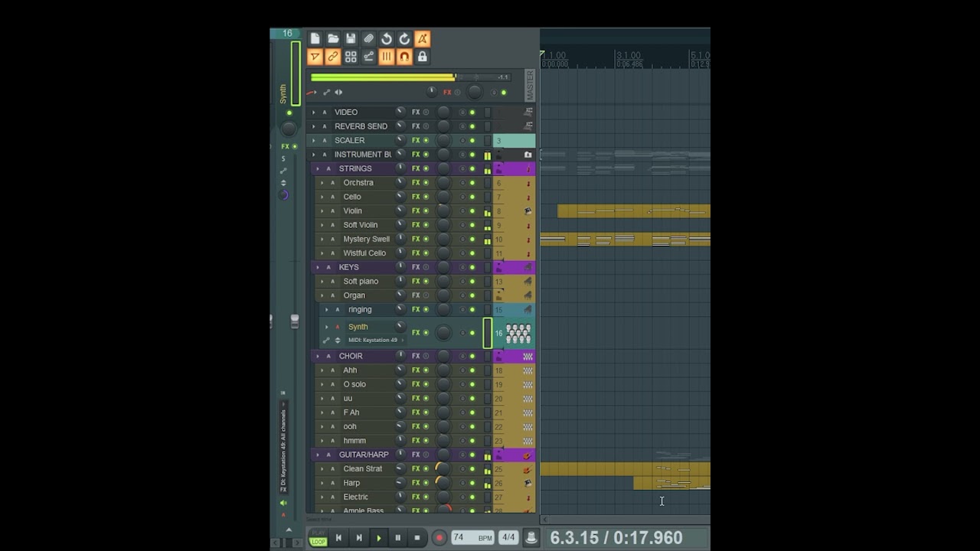Click the choir faces icon on Synth track
Viewport: 980px width, 551px height.
(x=518, y=333)
